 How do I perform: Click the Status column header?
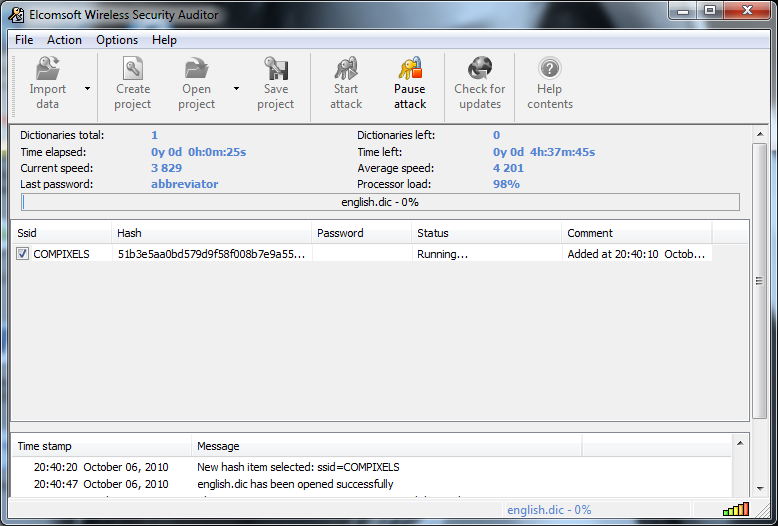487,233
